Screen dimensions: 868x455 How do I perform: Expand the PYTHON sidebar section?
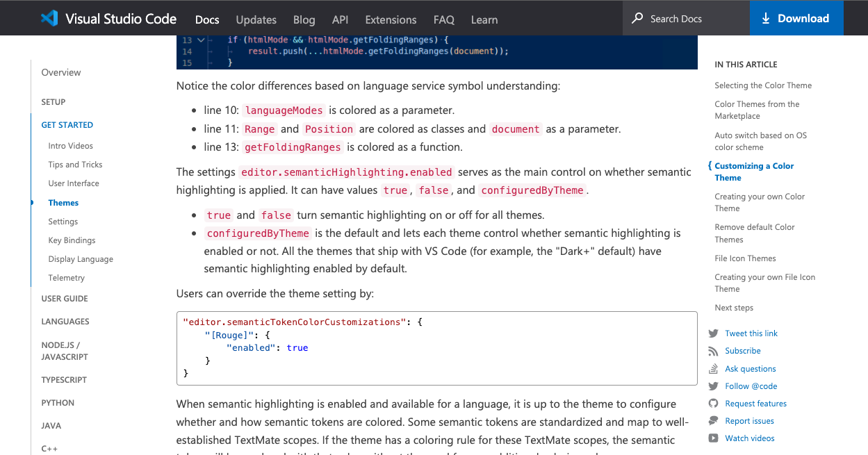click(58, 403)
